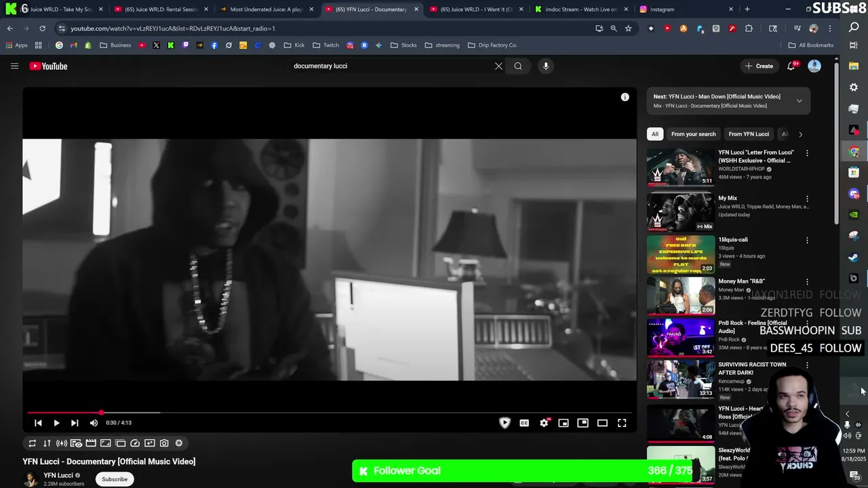Open YouTube account avatar menu
This screenshot has width=868, height=488.
click(x=814, y=66)
